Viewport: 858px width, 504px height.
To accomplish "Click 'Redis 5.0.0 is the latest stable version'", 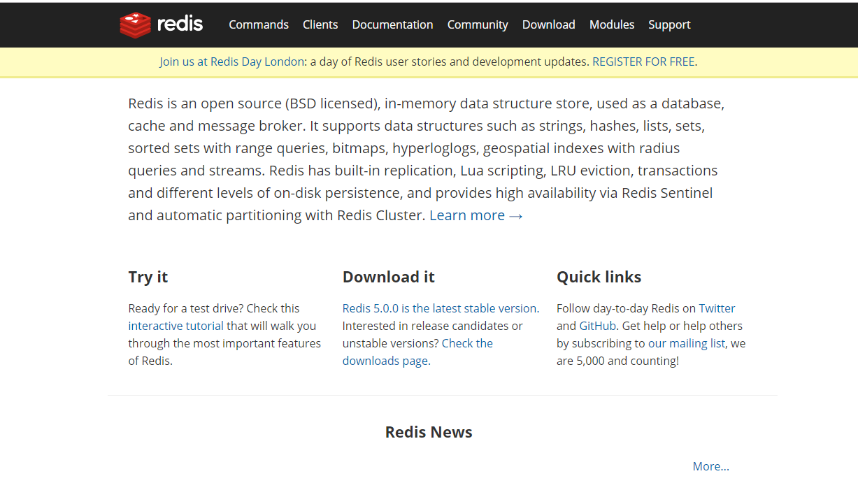I will tap(440, 308).
